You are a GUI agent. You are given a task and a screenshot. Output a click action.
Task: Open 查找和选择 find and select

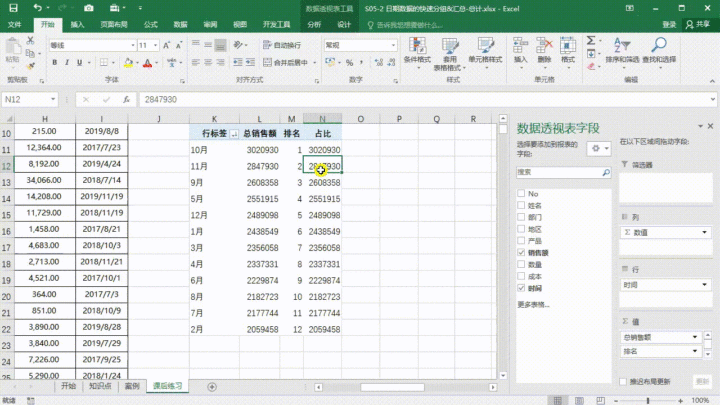[x=659, y=54]
